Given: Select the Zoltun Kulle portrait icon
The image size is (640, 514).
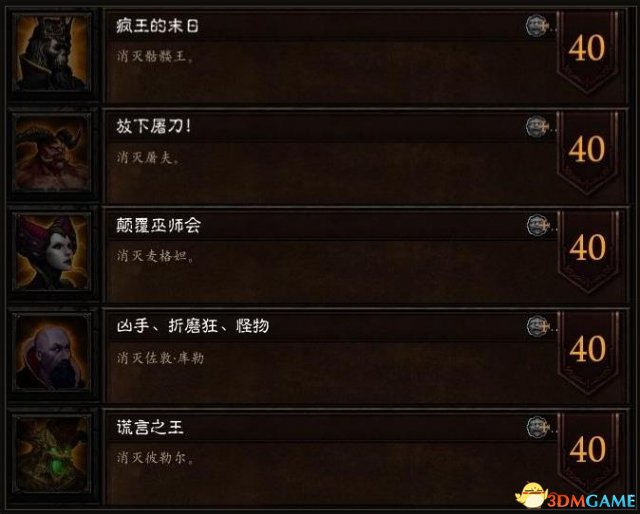Looking at the screenshot, I should (52, 353).
